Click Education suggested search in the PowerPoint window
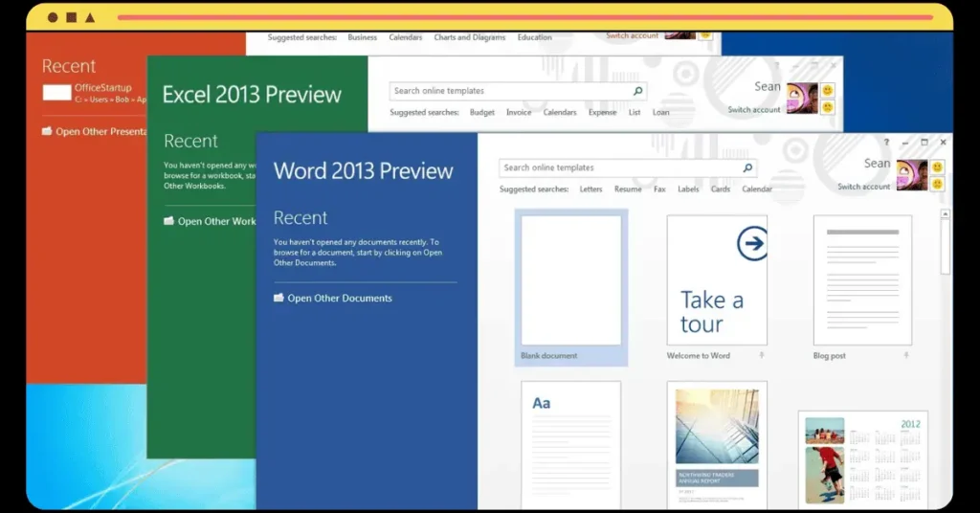 click(534, 37)
